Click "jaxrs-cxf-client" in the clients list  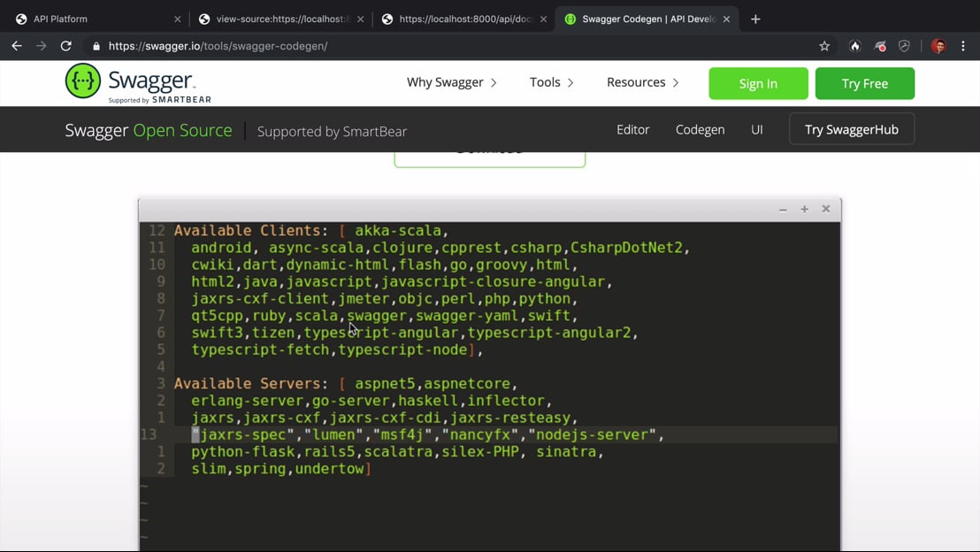(260, 298)
